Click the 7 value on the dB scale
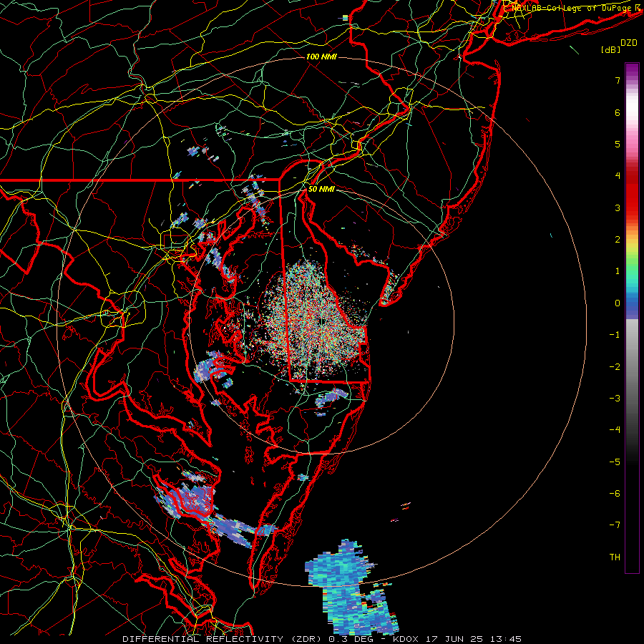 (618, 80)
